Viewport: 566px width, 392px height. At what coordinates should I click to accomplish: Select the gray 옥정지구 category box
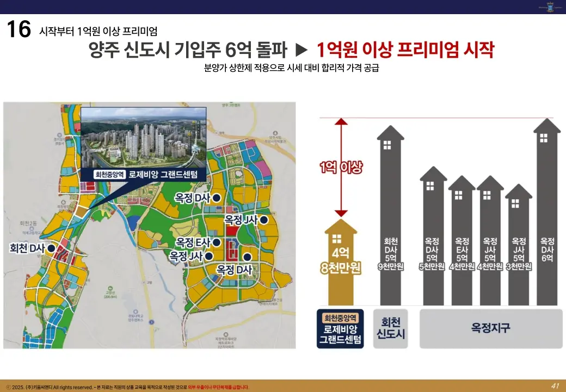pos(490,329)
